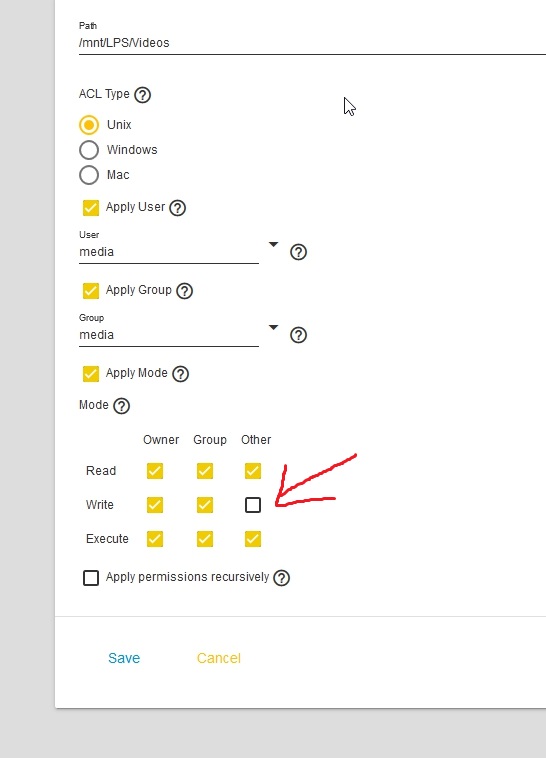
Task: Click help icon next to Apply Mode
Action: point(180,374)
